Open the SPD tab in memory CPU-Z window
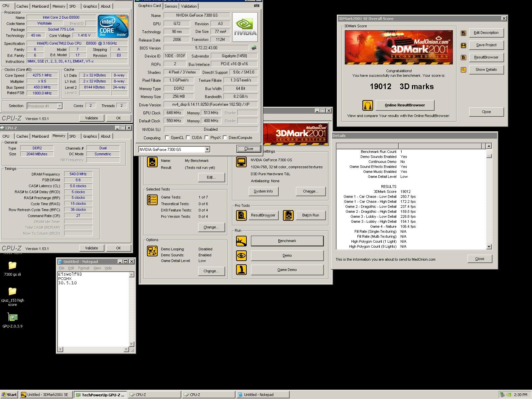The height and width of the screenshot is (399, 532). pos(72,136)
